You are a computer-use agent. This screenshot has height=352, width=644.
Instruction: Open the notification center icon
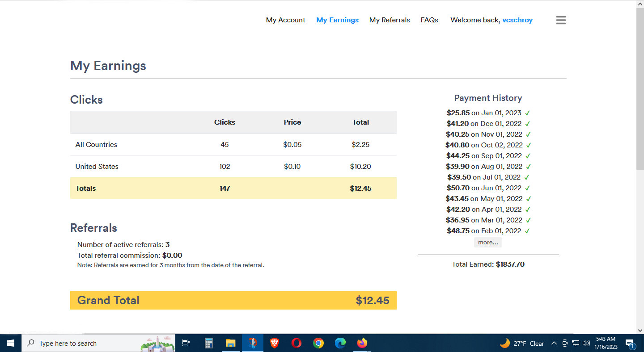pyautogui.click(x=630, y=343)
